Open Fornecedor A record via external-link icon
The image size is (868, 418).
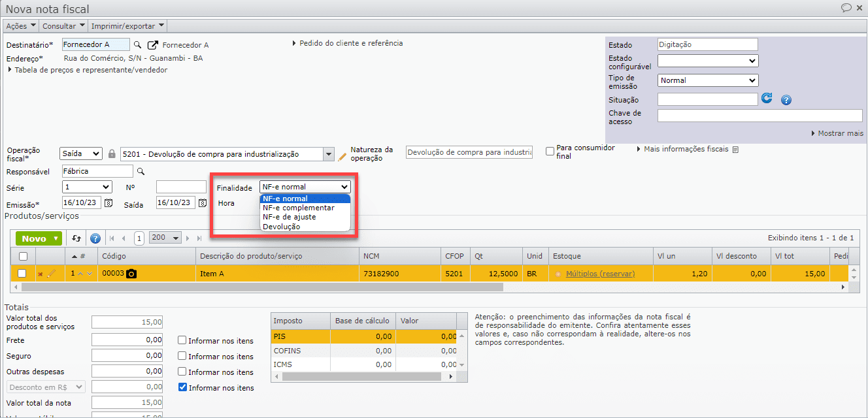[153, 45]
